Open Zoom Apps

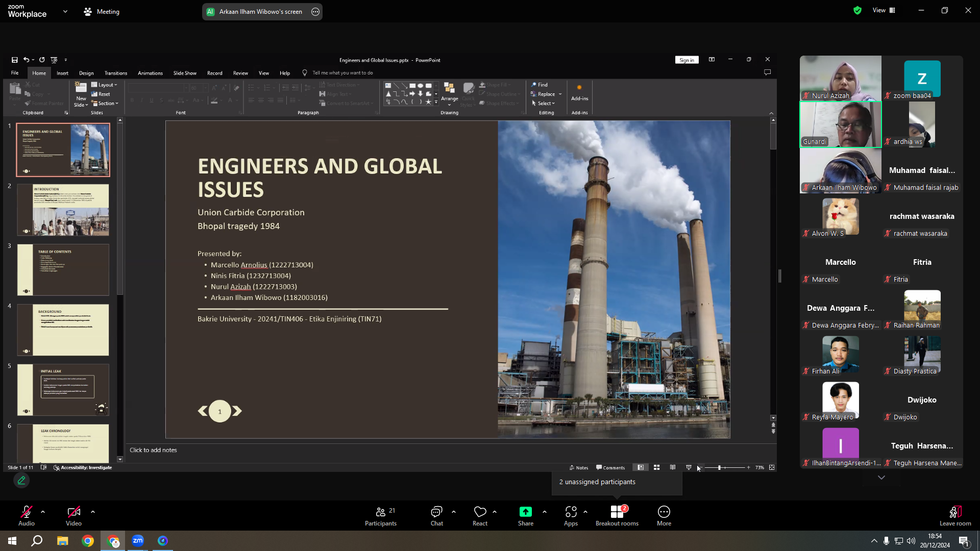click(x=571, y=516)
